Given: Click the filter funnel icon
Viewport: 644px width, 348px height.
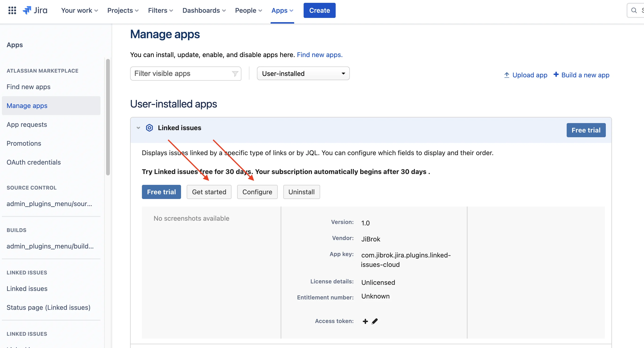Looking at the screenshot, I should (x=235, y=74).
